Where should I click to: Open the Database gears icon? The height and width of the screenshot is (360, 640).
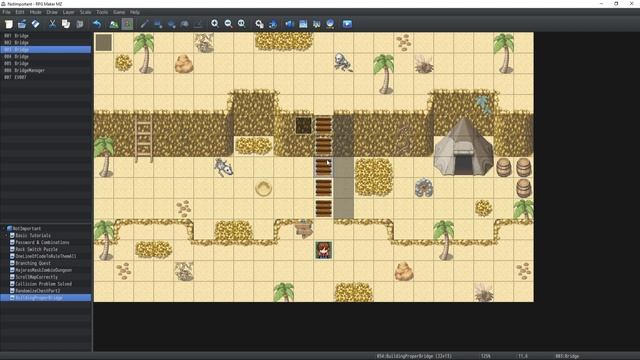259,24
